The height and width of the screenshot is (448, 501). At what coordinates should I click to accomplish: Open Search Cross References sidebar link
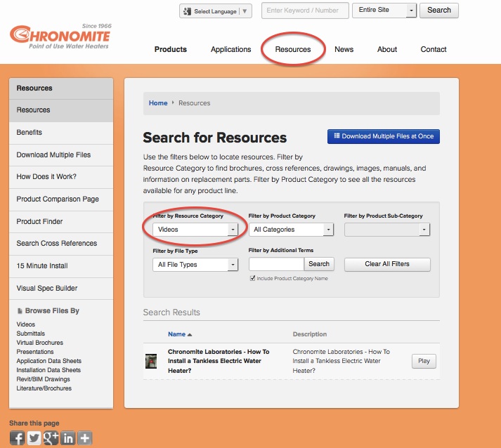61,244
